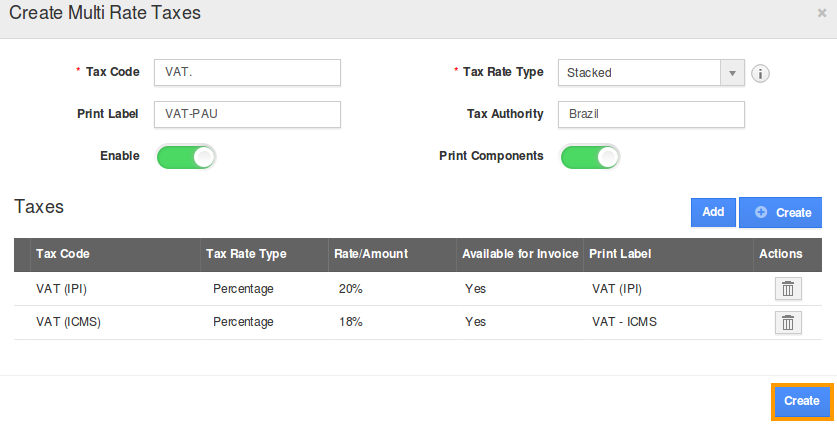
Task: Click the Taxes section heading
Action: pos(39,207)
